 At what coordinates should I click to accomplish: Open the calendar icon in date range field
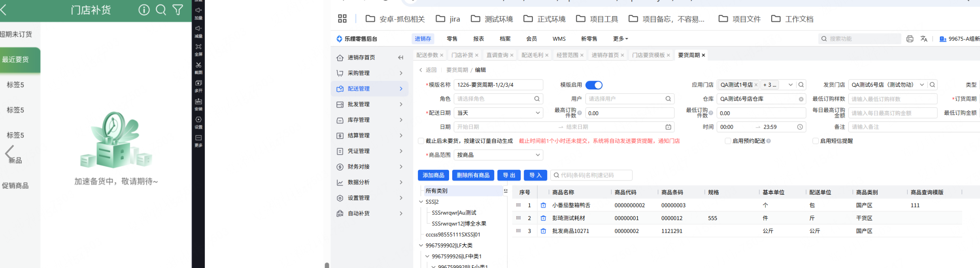coord(668,127)
